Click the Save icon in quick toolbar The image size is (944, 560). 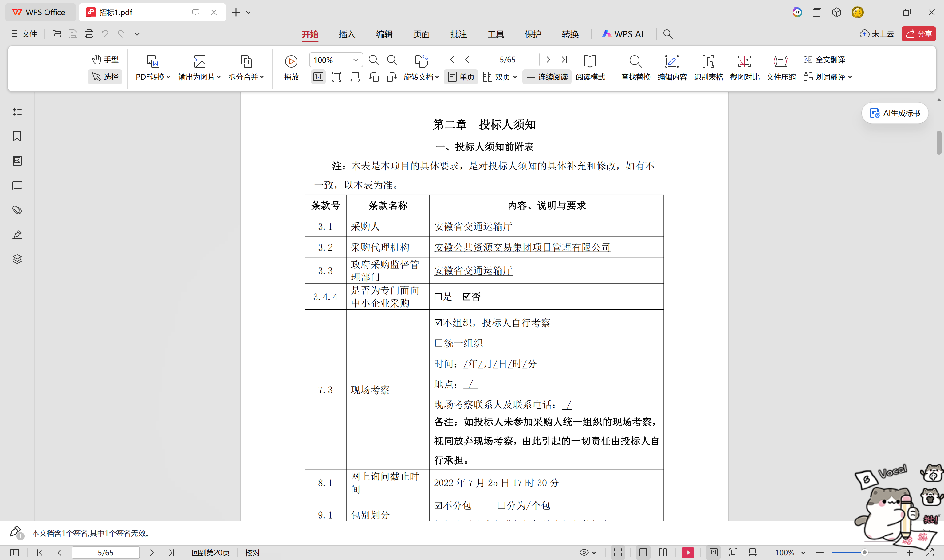click(73, 34)
